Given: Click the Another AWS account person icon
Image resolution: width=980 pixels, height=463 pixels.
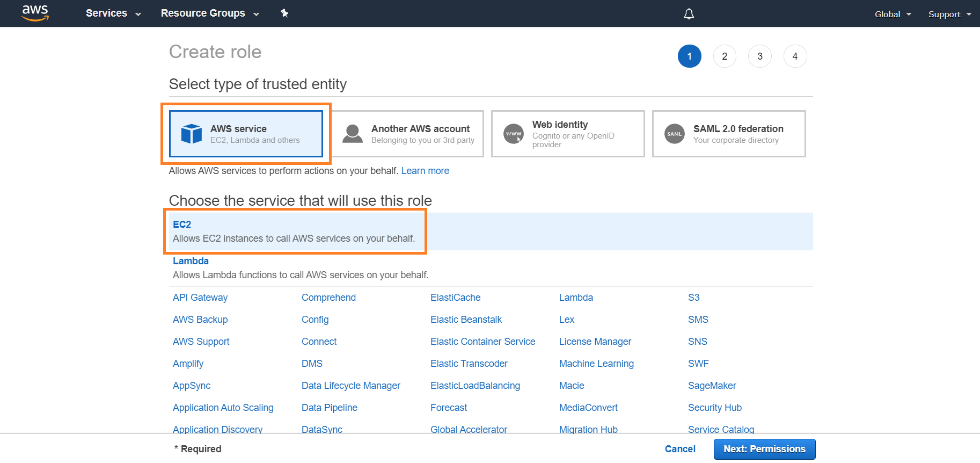Looking at the screenshot, I should pyautogui.click(x=353, y=134).
